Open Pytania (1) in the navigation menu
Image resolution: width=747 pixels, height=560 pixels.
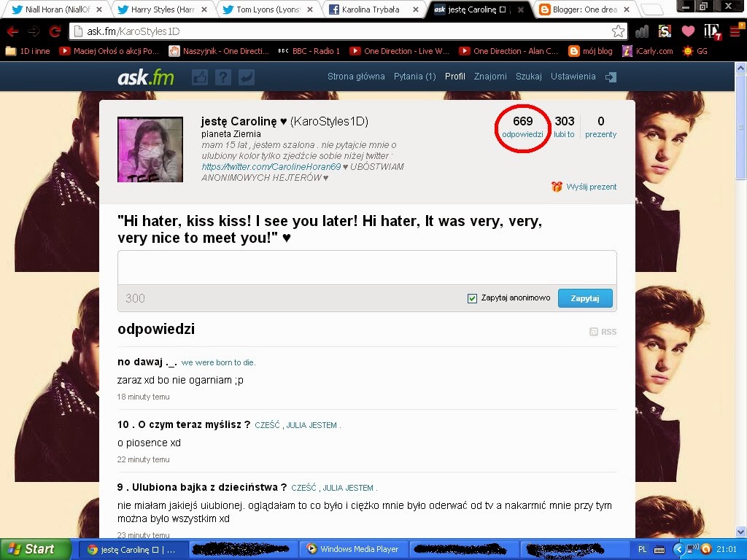click(414, 76)
